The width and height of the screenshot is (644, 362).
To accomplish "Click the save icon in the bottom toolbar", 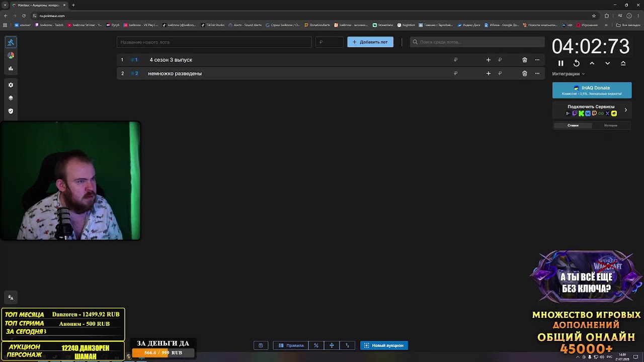I will tap(261, 345).
